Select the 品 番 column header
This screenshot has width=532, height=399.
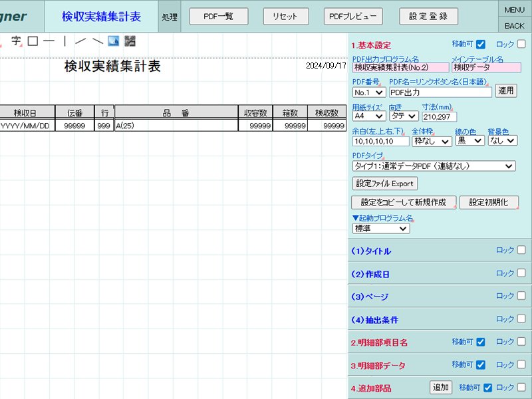pos(176,112)
